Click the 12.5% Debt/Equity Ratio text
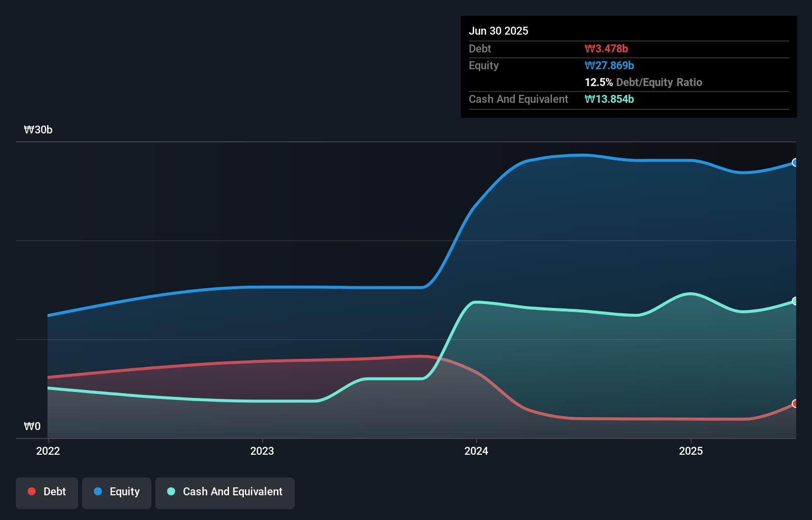This screenshot has width=812, height=520. coord(643,83)
